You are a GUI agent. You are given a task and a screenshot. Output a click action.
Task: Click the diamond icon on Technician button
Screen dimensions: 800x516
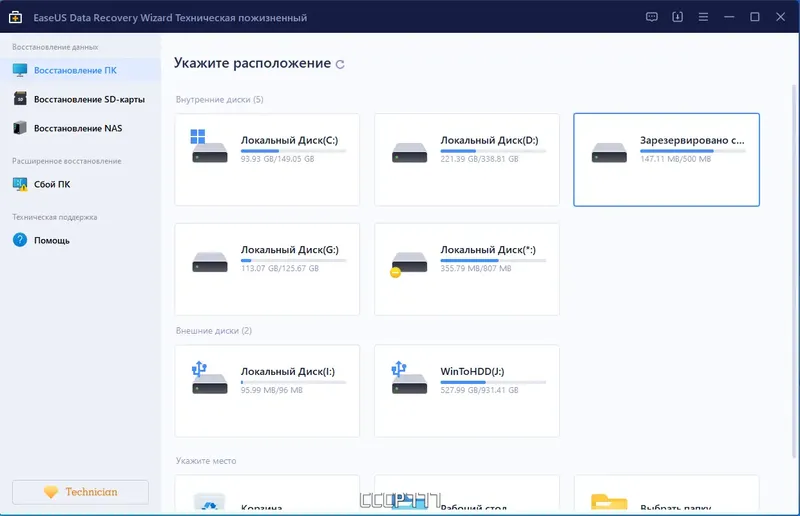[51, 492]
